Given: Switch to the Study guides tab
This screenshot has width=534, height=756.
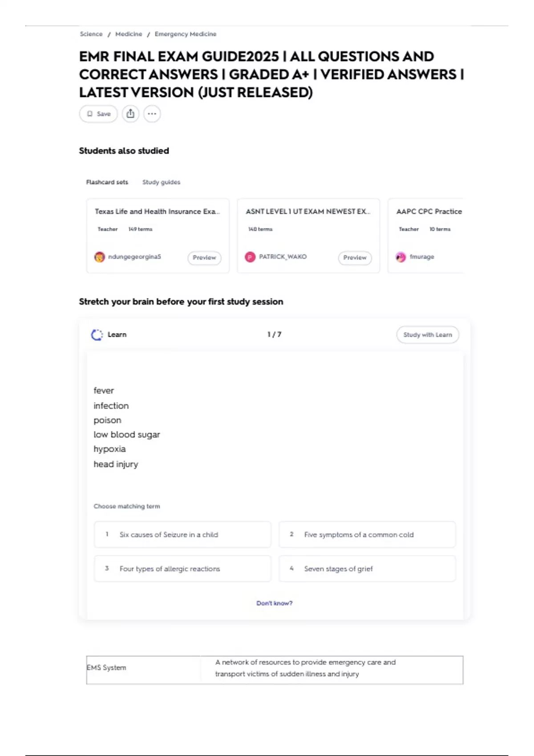Looking at the screenshot, I should (x=161, y=182).
